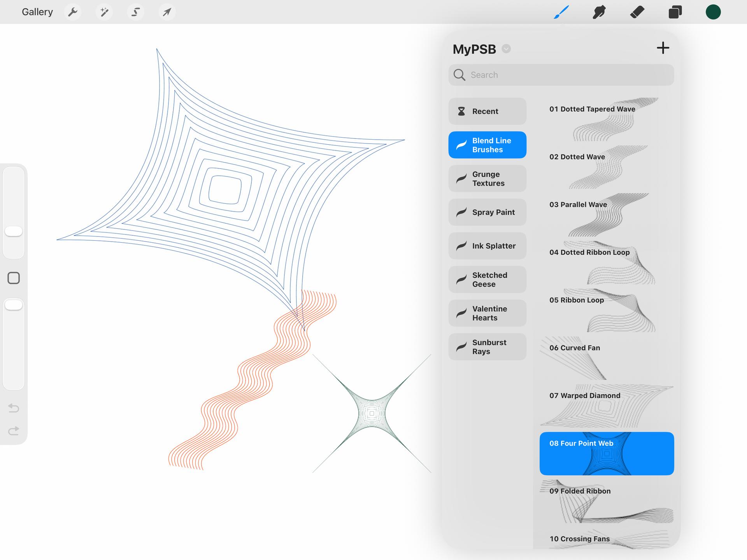
Task: Click the stroke icon beside Ink Splatter
Action: click(x=461, y=246)
